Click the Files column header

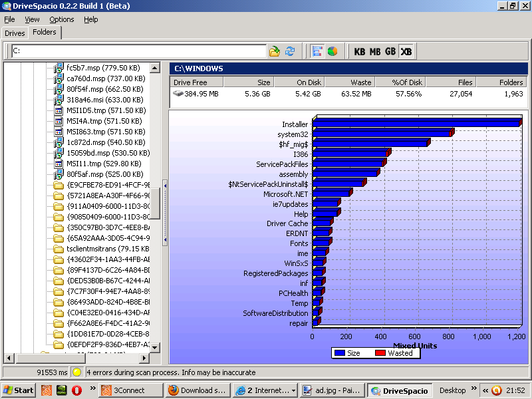(452, 82)
